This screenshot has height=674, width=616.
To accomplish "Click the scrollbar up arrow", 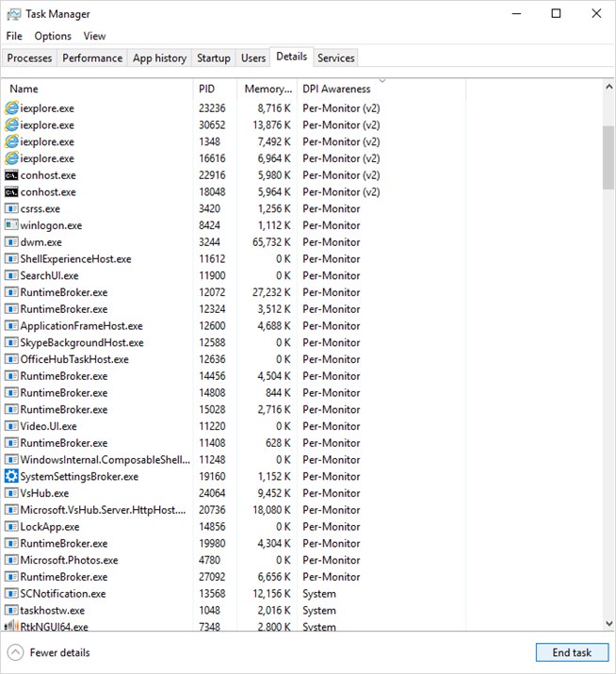I will (x=608, y=87).
